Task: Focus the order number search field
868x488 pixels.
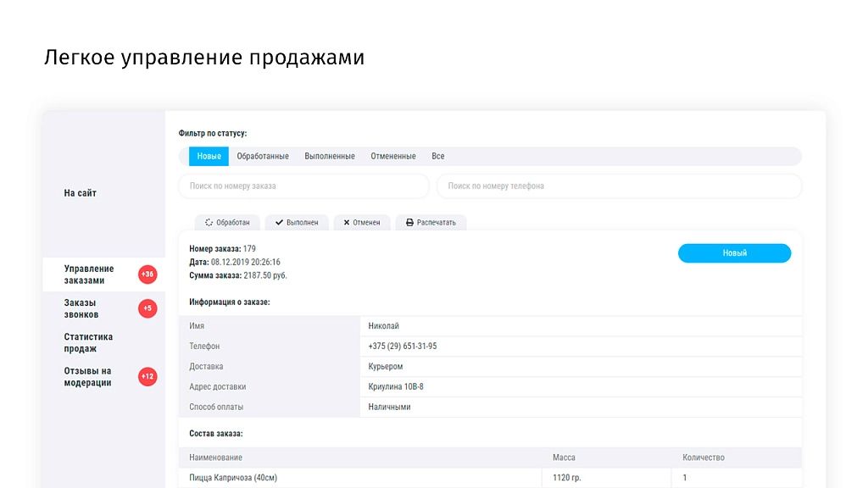Action: pos(304,186)
